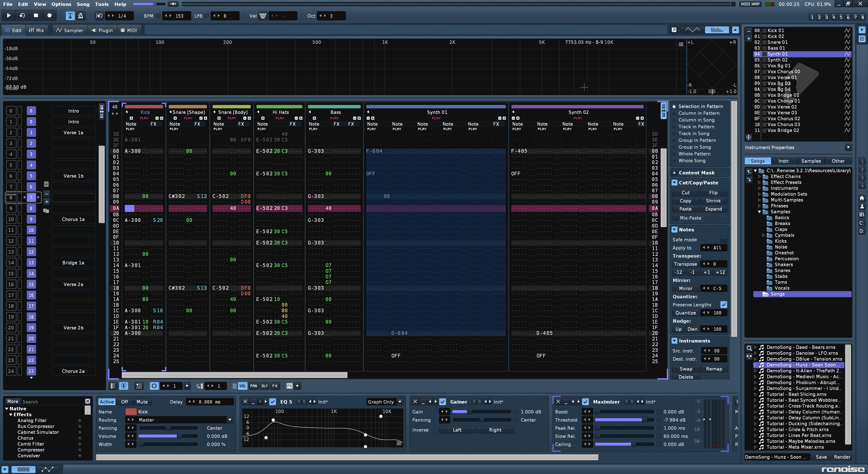Toggle pattern loop button in transport

point(22,16)
